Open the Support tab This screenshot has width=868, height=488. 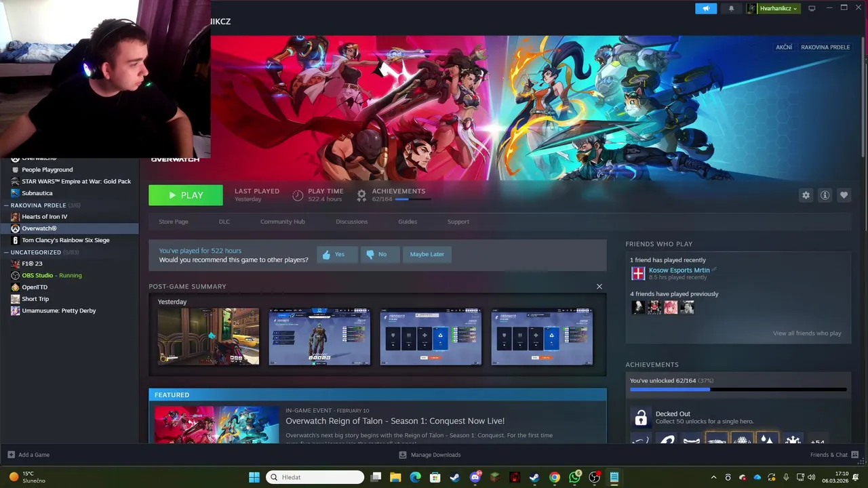click(458, 222)
